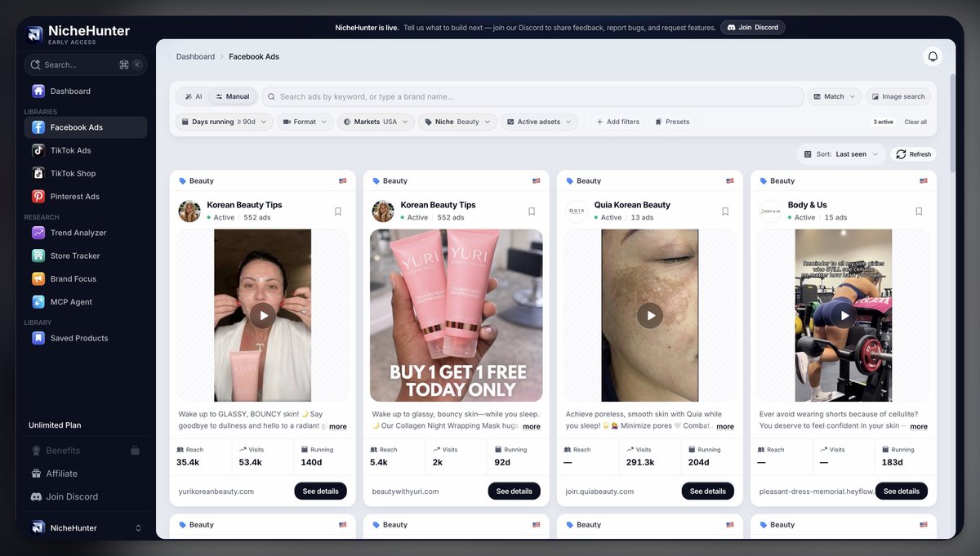Image resolution: width=980 pixels, height=556 pixels.
Task: Click the NicheHunter logo icon
Action: [35, 33]
